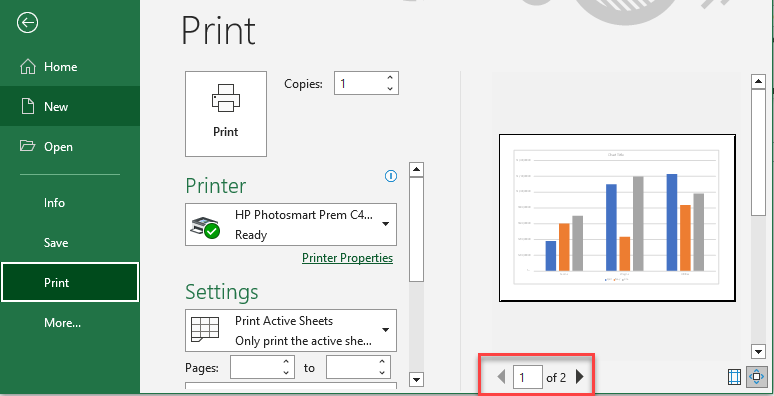Open the More... sidebar entry

(x=70, y=323)
